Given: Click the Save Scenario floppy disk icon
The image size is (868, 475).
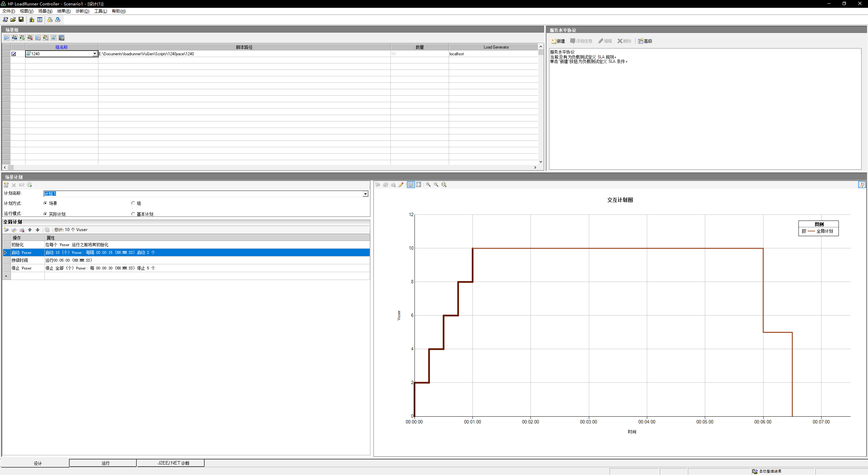Looking at the screenshot, I should pyautogui.click(x=21, y=20).
